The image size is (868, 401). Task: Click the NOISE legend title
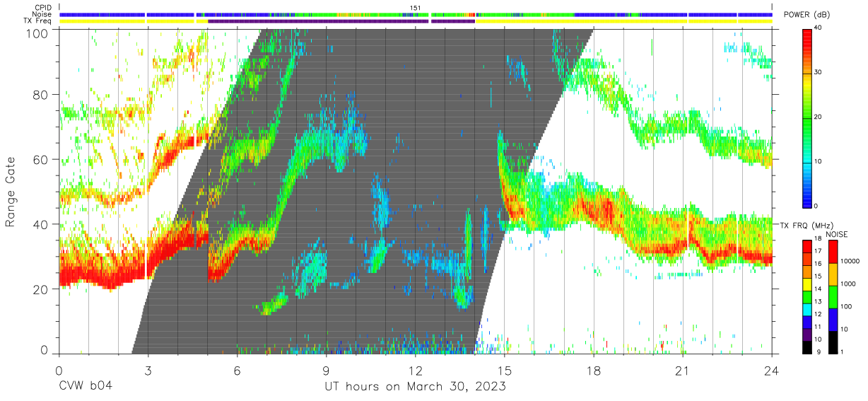[836, 234]
